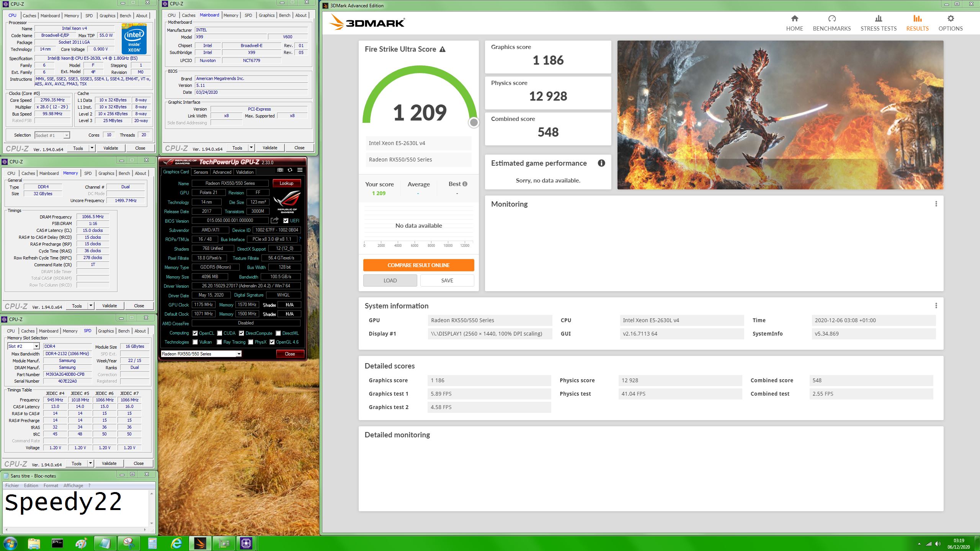The height and width of the screenshot is (551, 980).
Task: Click the info icon next to Best
Action: pos(465,184)
